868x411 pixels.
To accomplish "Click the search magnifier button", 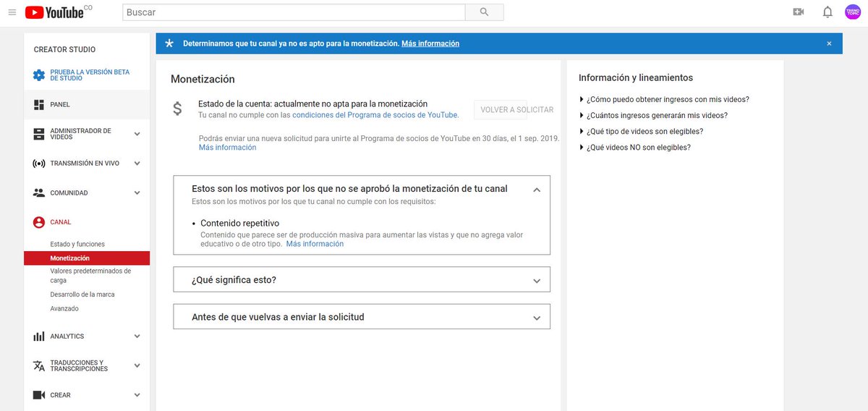I will click(x=484, y=12).
